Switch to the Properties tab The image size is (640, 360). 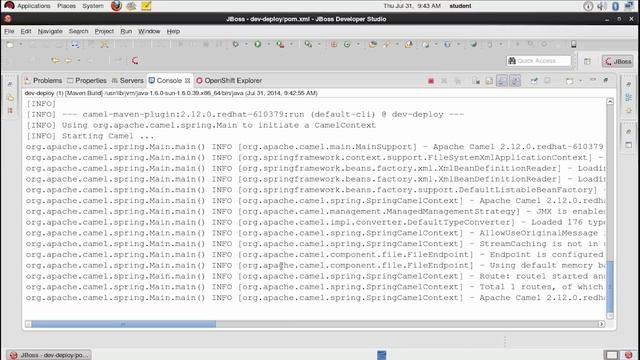coord(87,80)
